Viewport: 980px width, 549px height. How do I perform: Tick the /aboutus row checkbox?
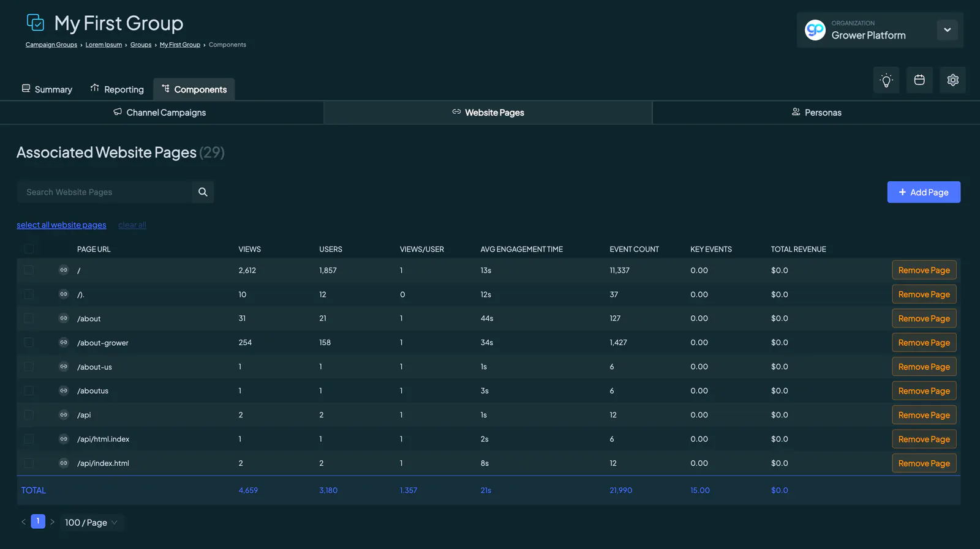pyautogui.click(x=29, y=390)
